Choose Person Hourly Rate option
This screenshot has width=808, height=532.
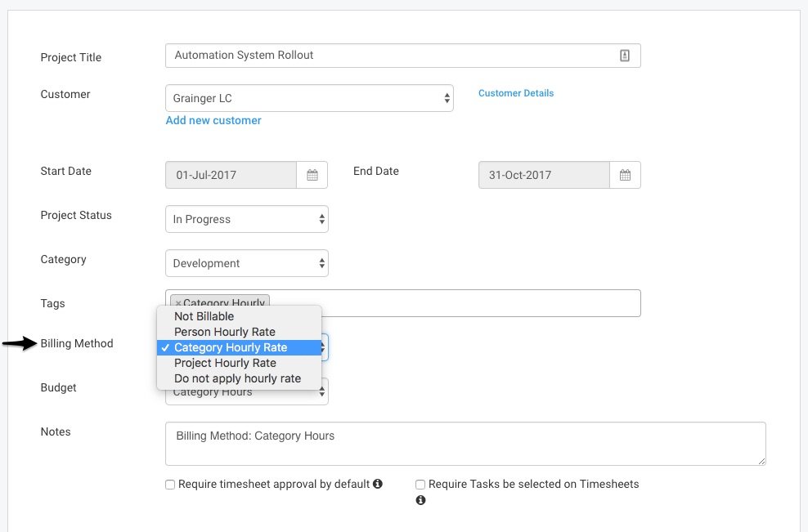tap(225, 332)
